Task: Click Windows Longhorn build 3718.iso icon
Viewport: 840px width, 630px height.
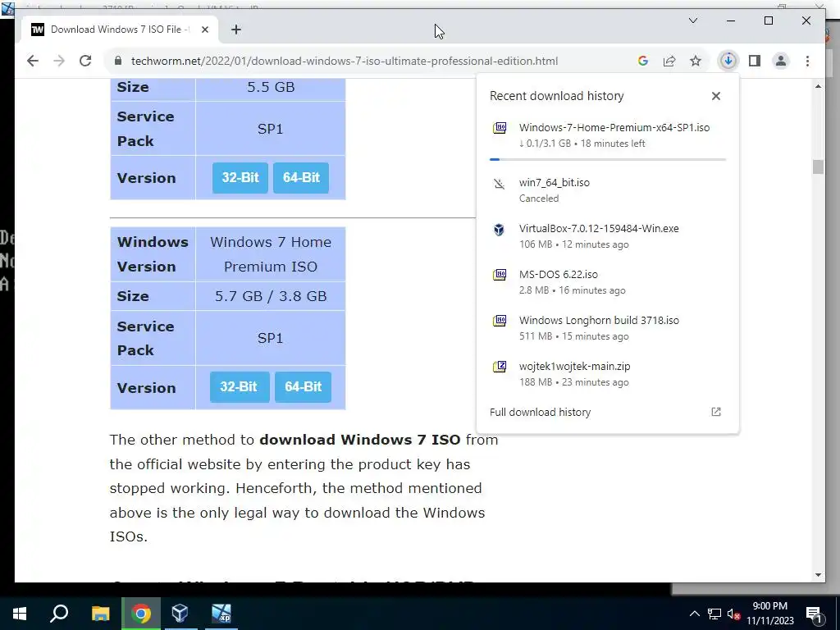Action: click(x=500, y=321)
